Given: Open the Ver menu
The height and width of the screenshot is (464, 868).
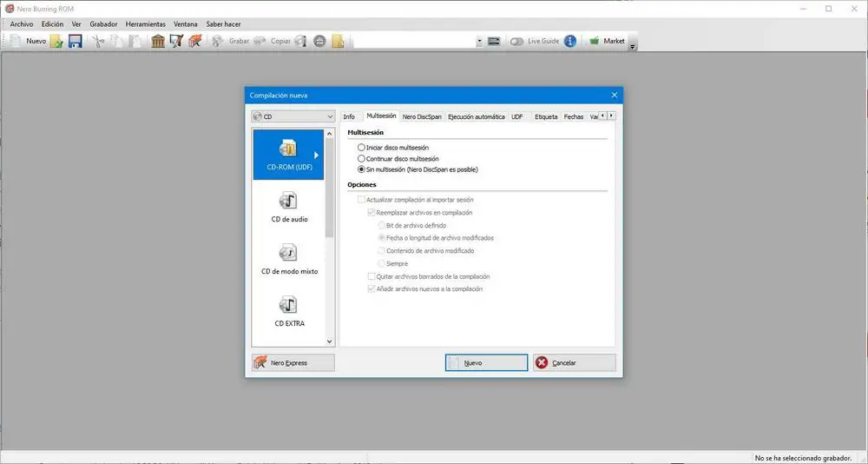Looking at the screenshot, I should coord(76,24).
